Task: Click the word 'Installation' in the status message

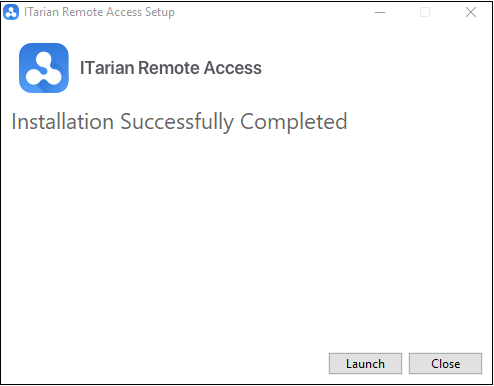Action: 63,121
